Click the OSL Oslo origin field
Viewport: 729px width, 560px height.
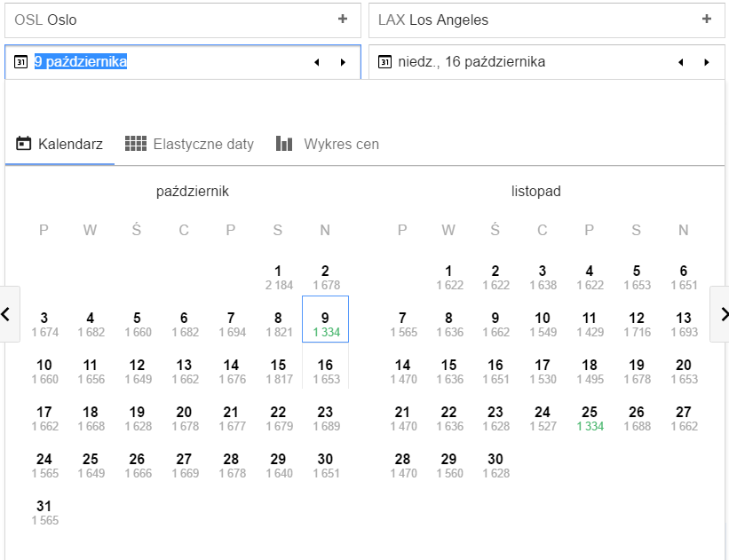pos(183,20)
